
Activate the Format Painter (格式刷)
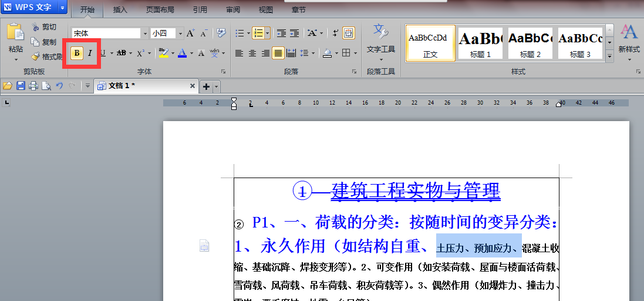pyautogui.click(x=46, y=57)
